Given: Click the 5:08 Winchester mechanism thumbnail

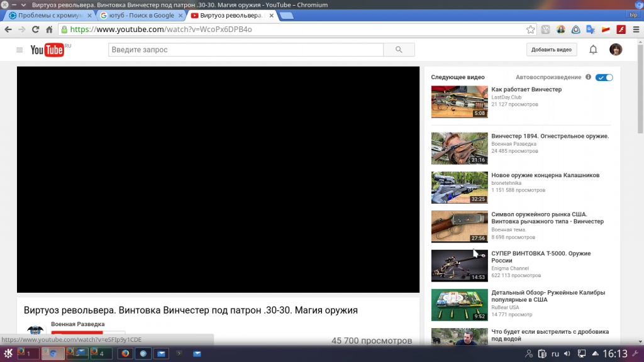Looking at the screenshot, I should tap(459, 102).
